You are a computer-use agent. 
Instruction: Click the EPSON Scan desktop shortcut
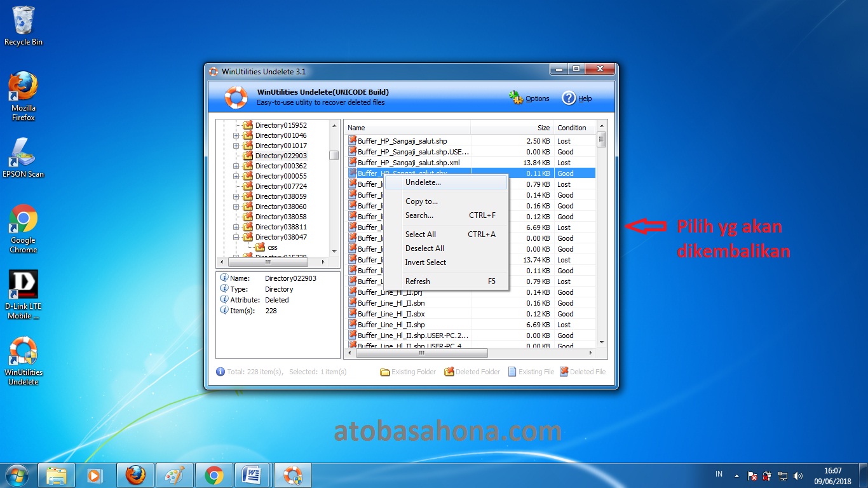(x=24, y=157)
